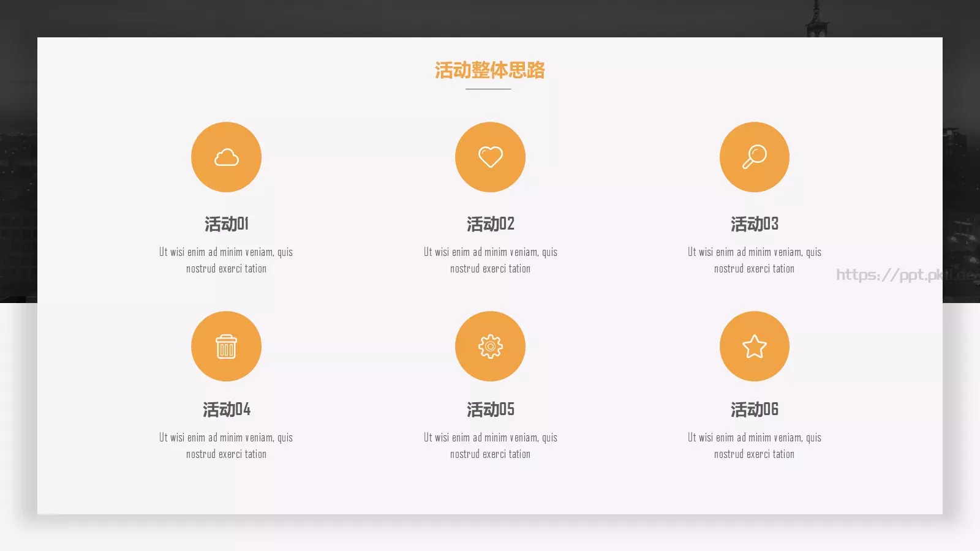Click the description text under 活动05
This screenshot has width=980, height=551.
pos(490,446)
